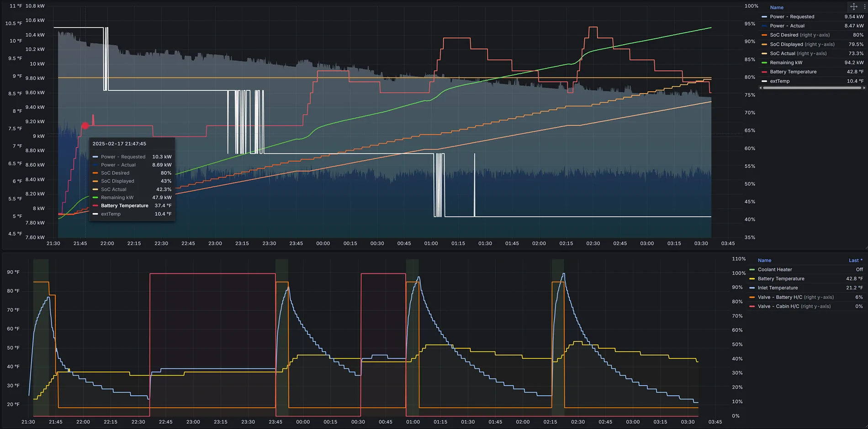Viewport: 868px width, 429px height.
Task: Toggle the SoC Actual series label
Action: tap(782, 53)
